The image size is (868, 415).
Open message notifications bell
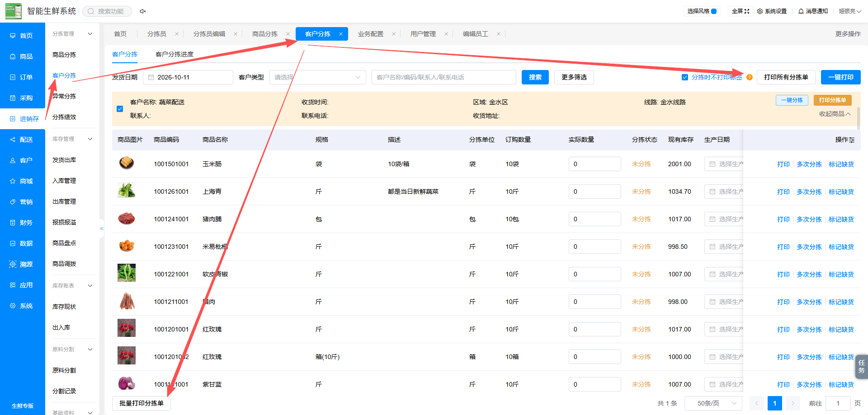point(801,11)
